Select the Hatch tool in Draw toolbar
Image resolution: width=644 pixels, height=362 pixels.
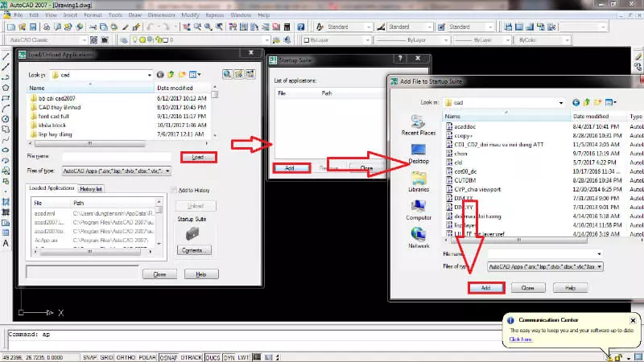click(x=6, y=202)
